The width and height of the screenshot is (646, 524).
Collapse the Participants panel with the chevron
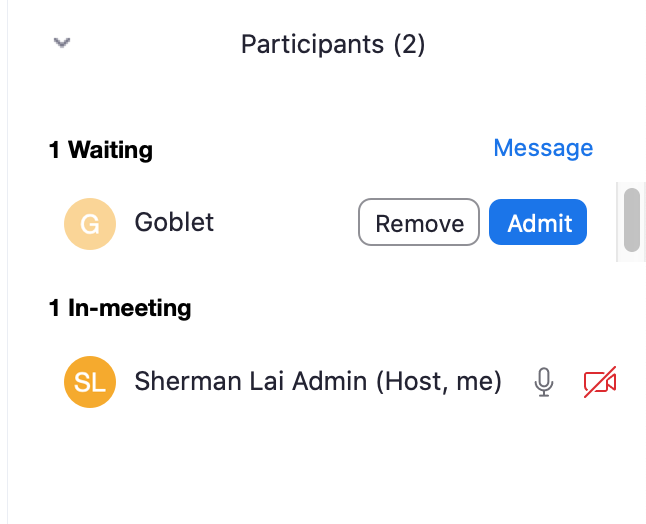(x=62, y=43)
